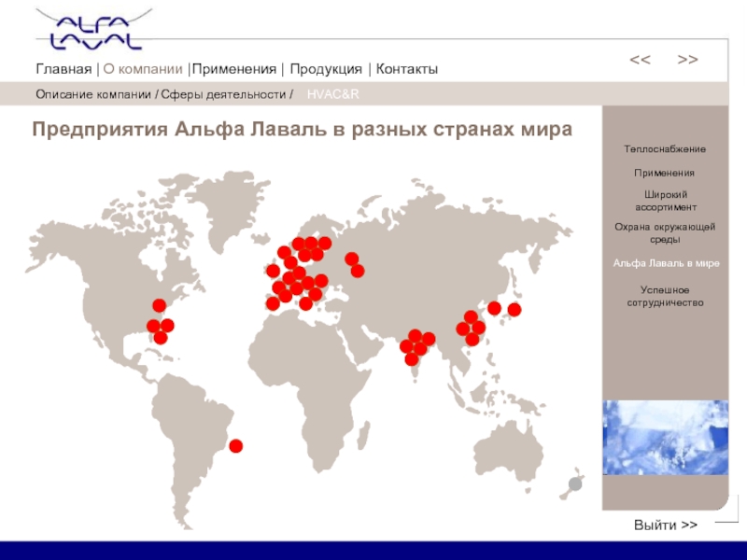Select HVAC&R breadcrumb
This screenshot has height=560, width=747.
tap(333, 94)
